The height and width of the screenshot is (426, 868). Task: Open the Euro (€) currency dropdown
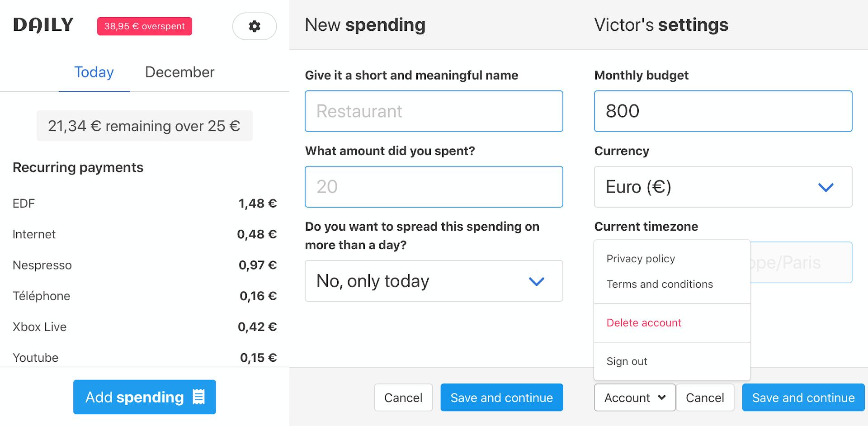(x=723, y=187)
